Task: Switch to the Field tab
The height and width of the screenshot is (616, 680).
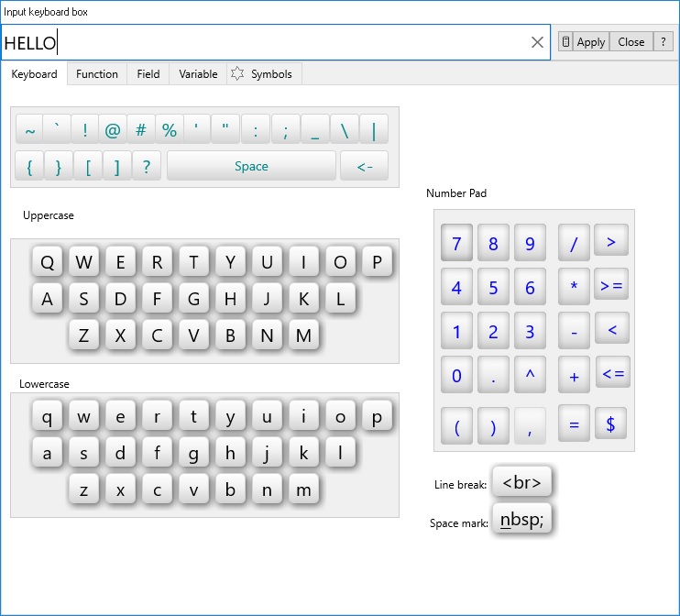Action: coord(148,73)
